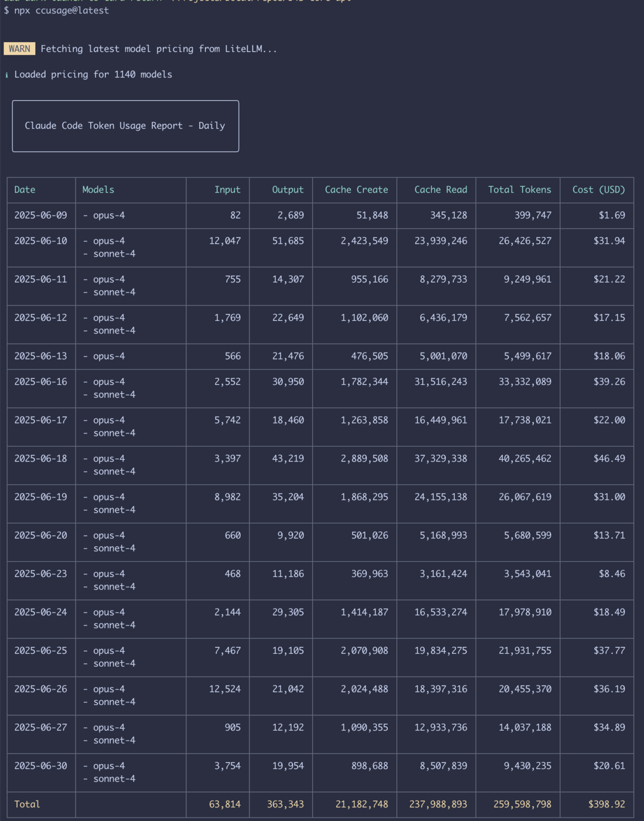
Task: Click the $1.69 cost value
Action: point(612,215)
